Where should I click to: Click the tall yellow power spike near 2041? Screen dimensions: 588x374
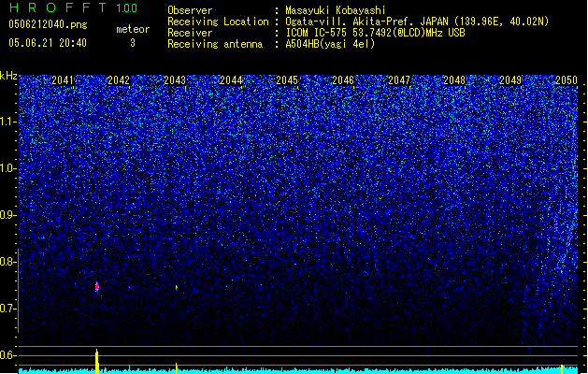[x=97, y=361]
